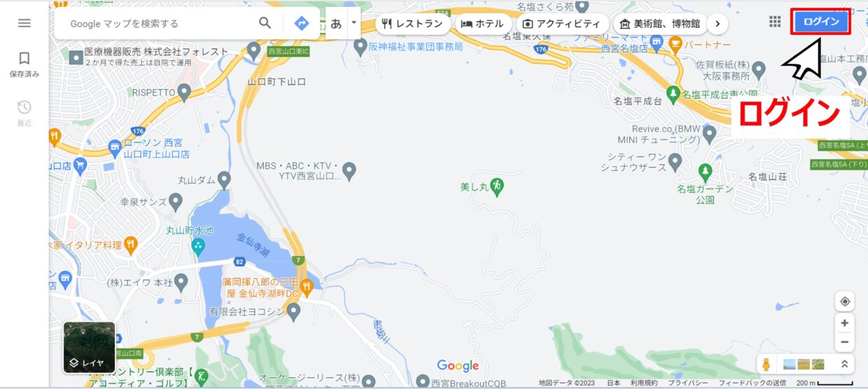Click the blue ログイン button
This screenshot has height=389, width=868.
coord(821,22)
